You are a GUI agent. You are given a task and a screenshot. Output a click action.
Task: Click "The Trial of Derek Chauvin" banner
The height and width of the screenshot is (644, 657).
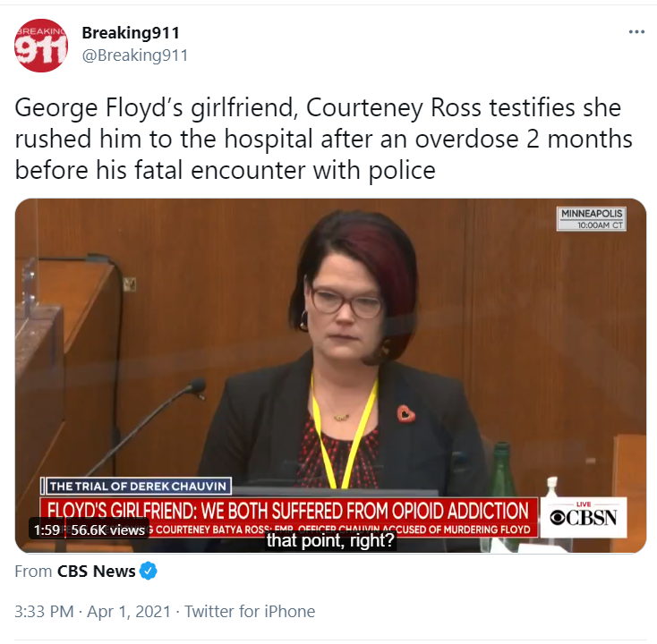[x=136, y=487]
